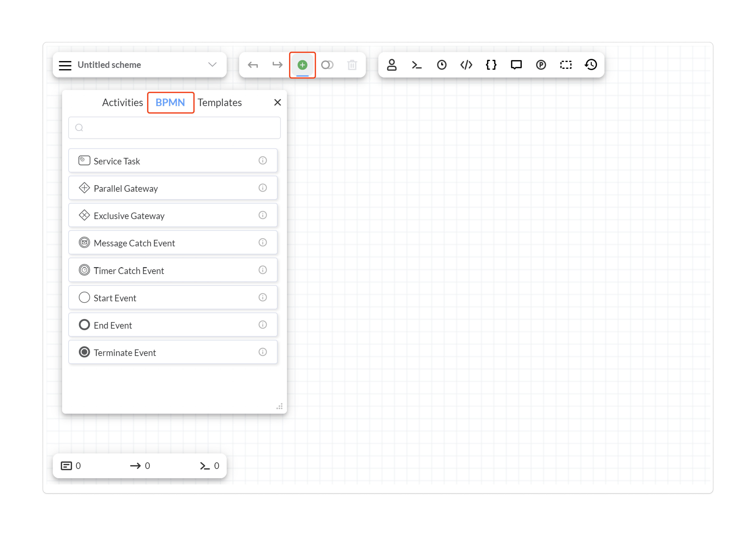Show info for Terminate Event
756x537 pixels.
click(263, 352)
